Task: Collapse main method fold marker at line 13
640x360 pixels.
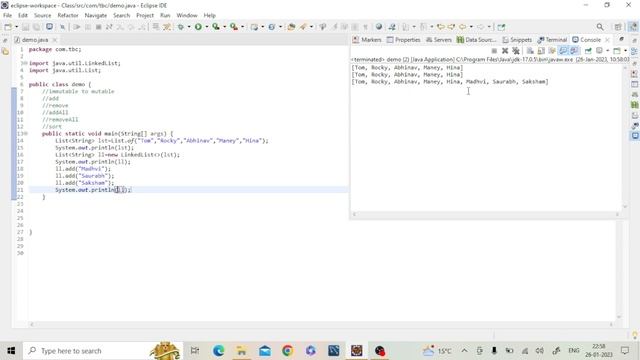Action: coord(26,133)
